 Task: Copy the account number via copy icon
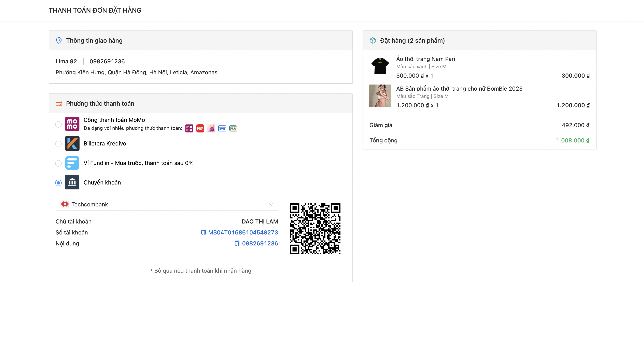(x=203, y=233)
